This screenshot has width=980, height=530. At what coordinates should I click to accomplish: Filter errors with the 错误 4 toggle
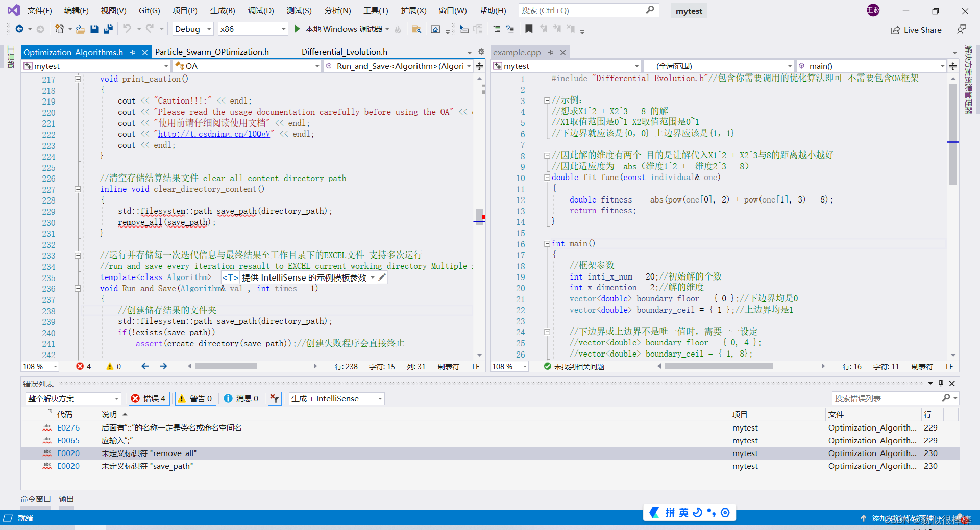[x=149, y=398]
